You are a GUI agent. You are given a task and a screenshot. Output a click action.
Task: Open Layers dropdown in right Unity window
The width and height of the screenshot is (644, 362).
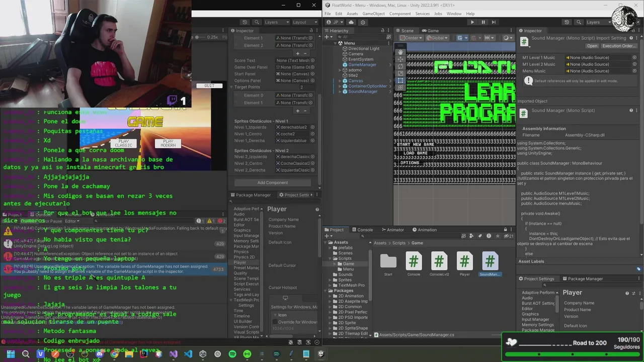(x=597, y=22)
